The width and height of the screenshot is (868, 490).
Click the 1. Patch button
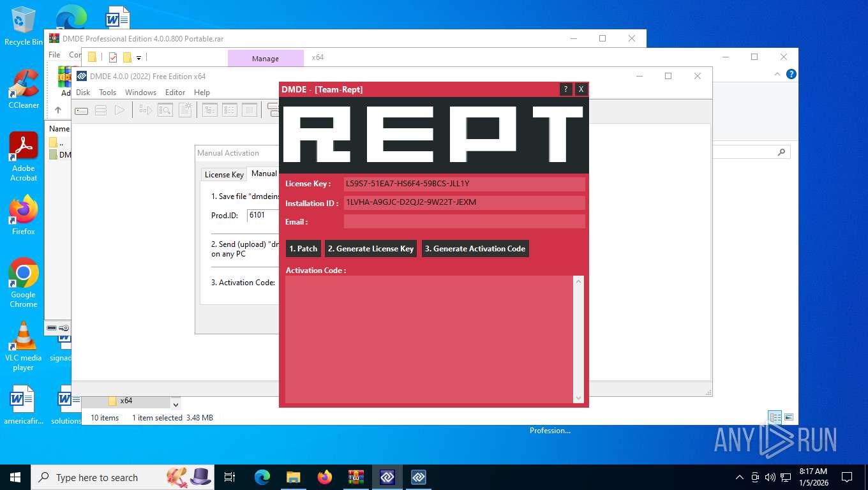tap(303, 249)
